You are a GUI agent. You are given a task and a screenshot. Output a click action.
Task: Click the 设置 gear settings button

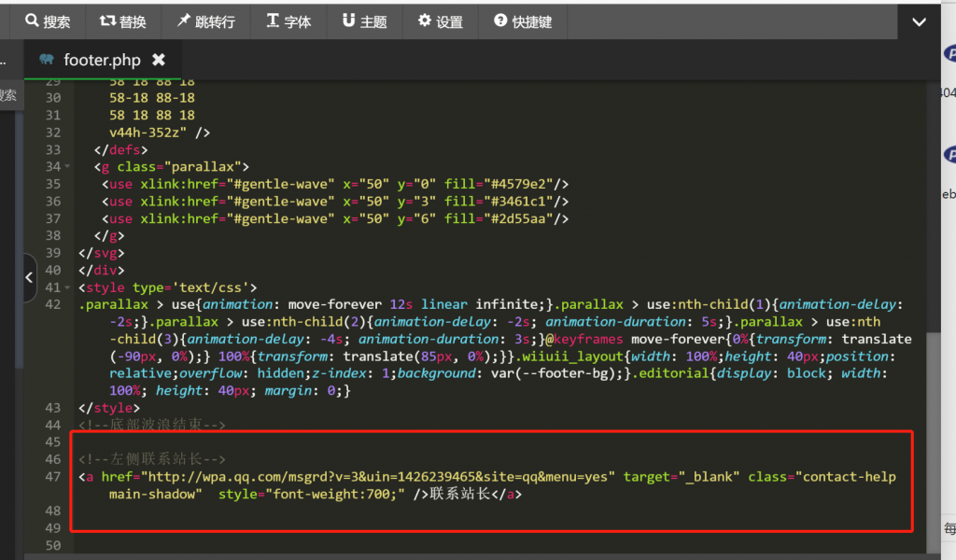coord(440,21)
